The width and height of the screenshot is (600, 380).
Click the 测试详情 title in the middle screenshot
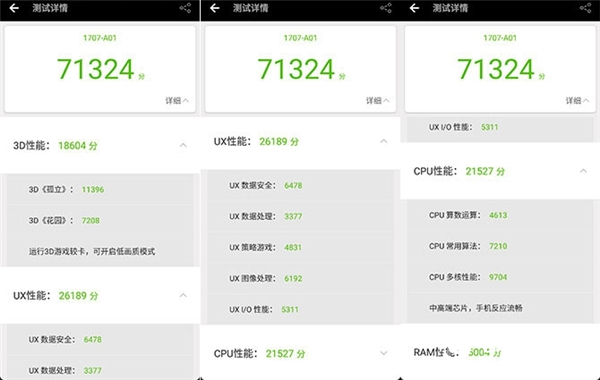[x=251, y=8]
